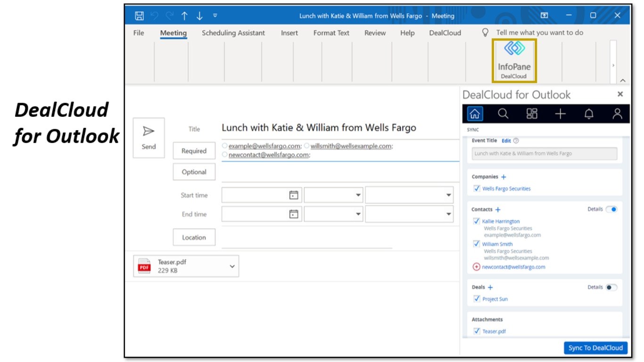Click the Event Title help question icon
The image size is (644, 362).
point(516,140)
